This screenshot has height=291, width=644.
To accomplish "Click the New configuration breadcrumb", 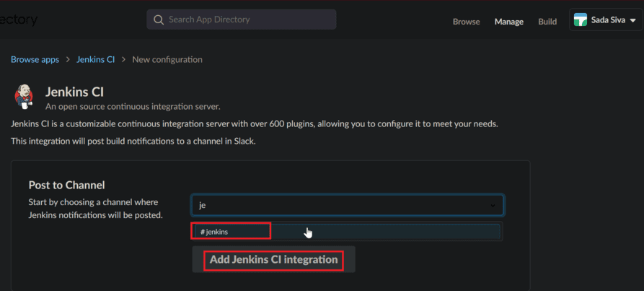I will 167,60.
